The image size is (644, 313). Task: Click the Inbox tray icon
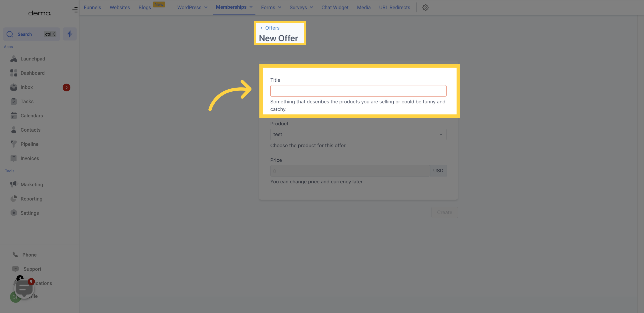pyautogui.click(x=14, y=87)
